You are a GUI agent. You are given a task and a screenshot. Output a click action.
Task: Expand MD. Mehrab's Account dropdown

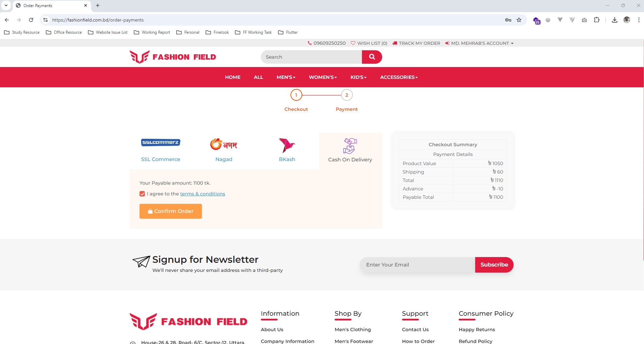(x=479, y=43)
